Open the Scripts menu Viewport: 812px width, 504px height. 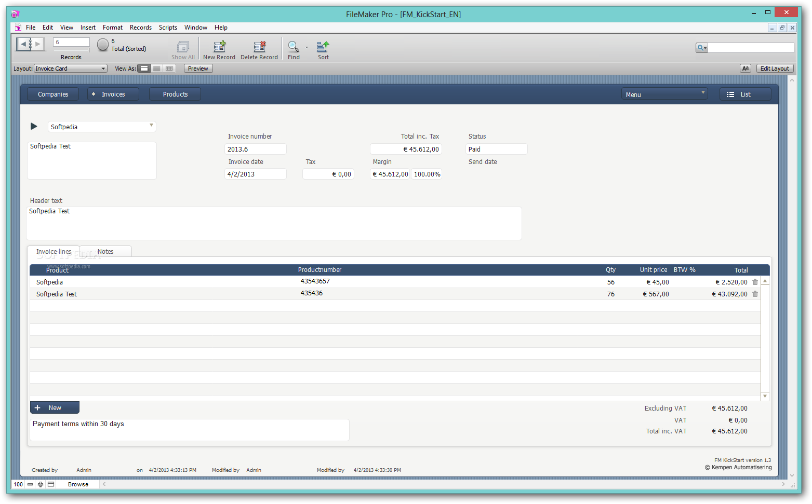tap(168, 28)
